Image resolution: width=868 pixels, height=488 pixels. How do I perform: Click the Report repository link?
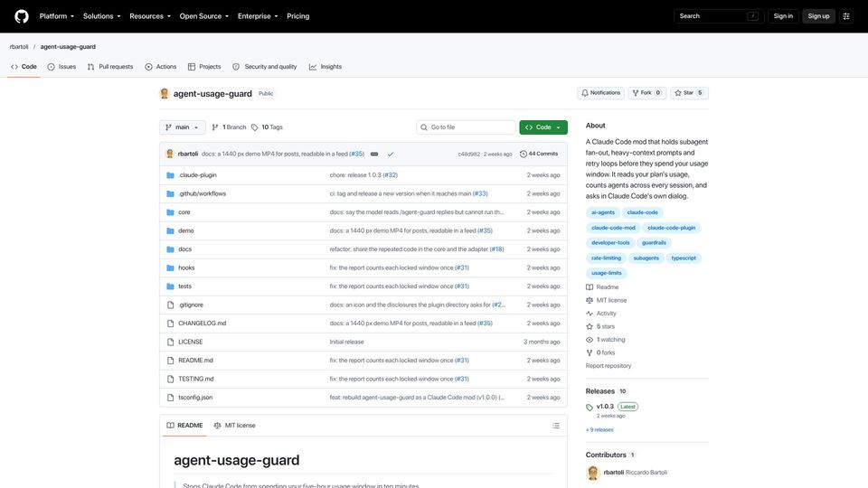pyautogui.click(x=609, y=366)
